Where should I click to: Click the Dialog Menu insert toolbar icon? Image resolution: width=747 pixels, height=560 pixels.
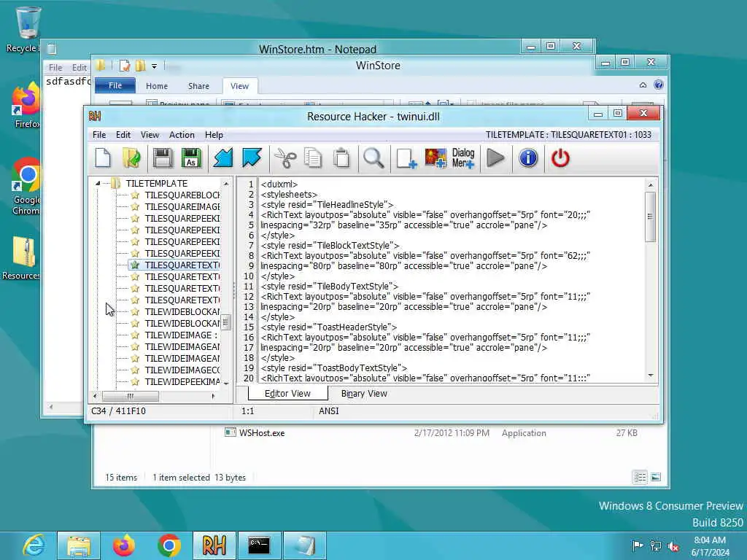tap(463, 158)
